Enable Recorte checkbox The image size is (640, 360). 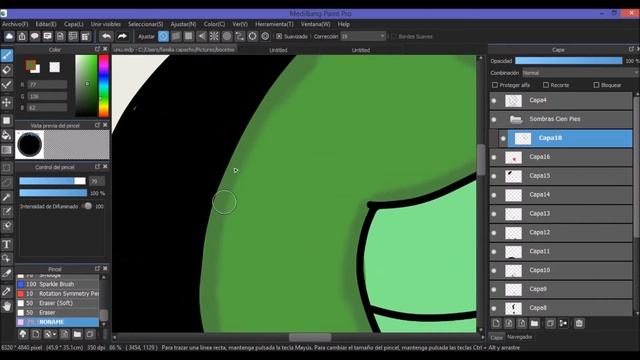[x=546, y=85]
